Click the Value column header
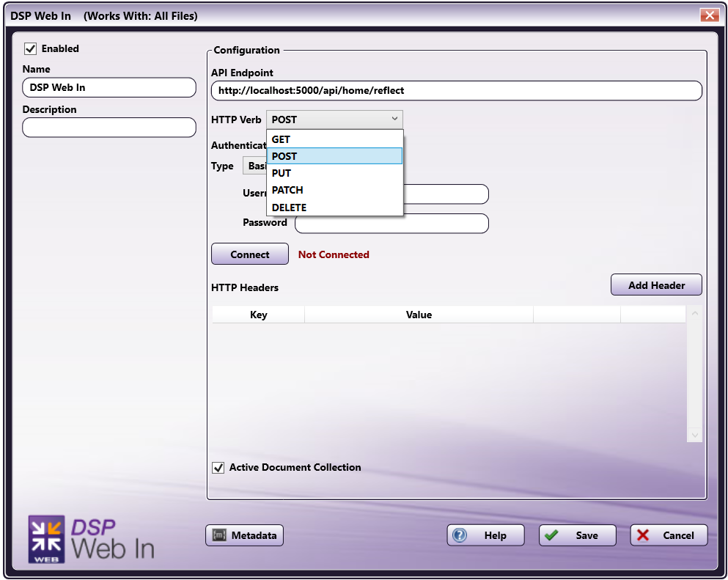This screenshot has width=728, height=580. click(x=419, y=315)
